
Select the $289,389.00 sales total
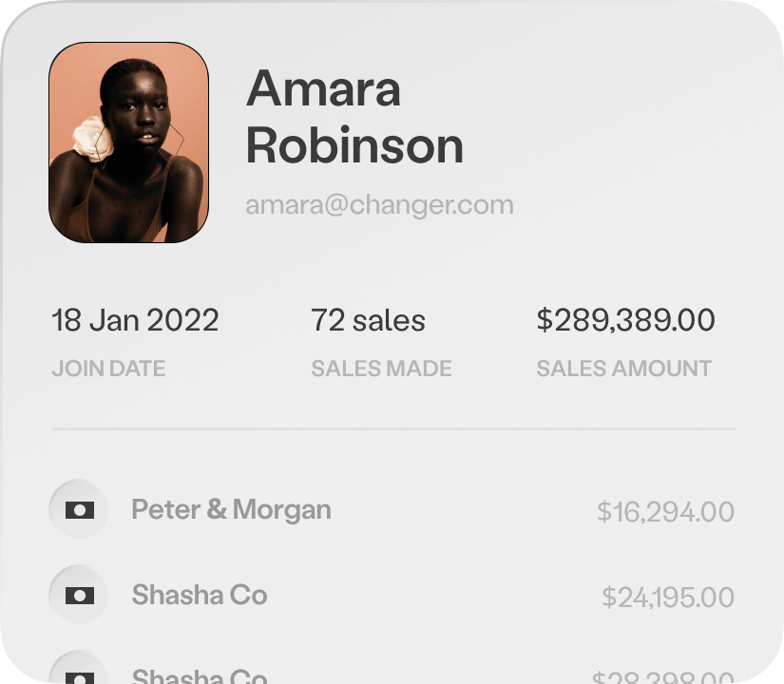point(625,320)
